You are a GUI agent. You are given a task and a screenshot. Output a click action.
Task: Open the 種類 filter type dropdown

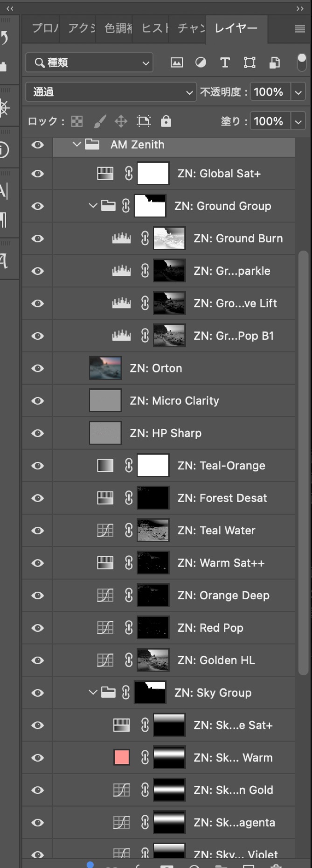(90, 63)
